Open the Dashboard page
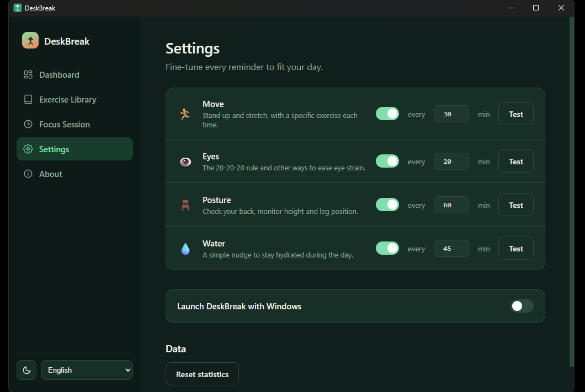The image size is (585, 392). tap(75, 75)
